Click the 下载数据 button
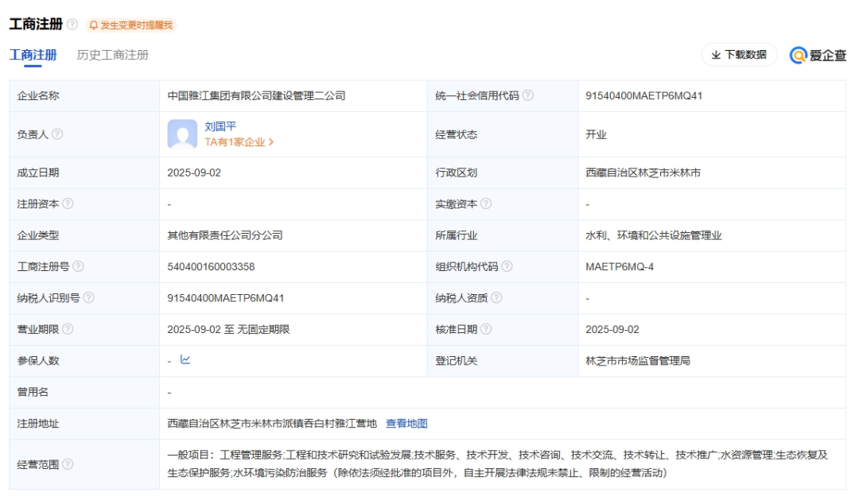The image size is (859, 504). tap(741, 55)
